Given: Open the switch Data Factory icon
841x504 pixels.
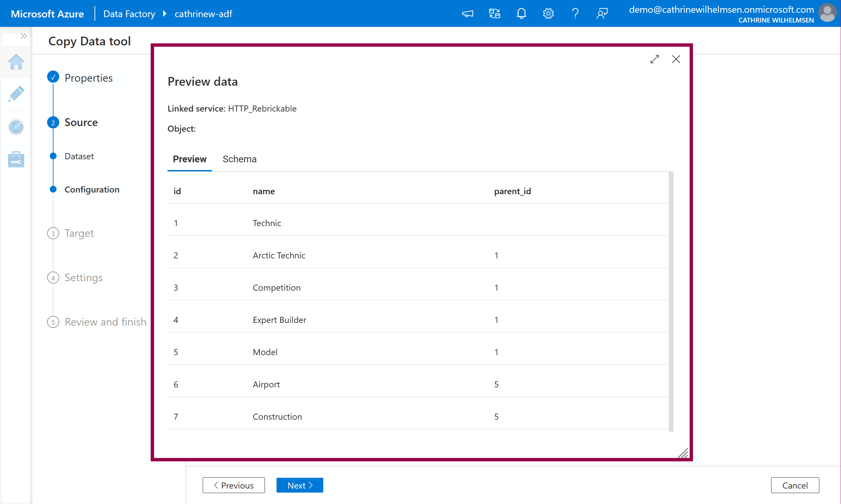Looking at the screenshot, I should click(x=494, y=13).
